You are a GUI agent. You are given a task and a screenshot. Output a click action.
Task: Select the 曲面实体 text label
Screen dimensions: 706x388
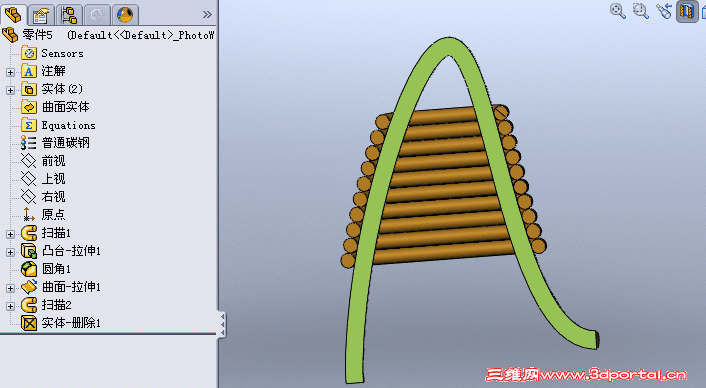65,107
